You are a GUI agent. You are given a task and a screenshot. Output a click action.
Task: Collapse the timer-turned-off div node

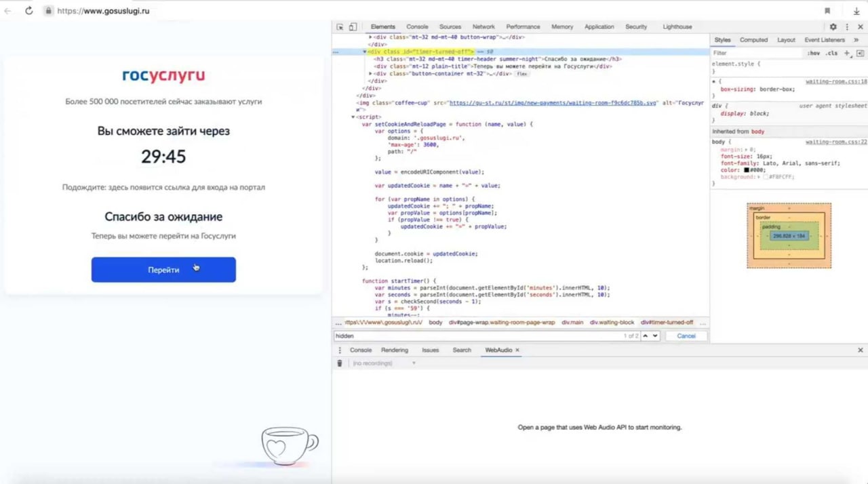tap(365, 52)
